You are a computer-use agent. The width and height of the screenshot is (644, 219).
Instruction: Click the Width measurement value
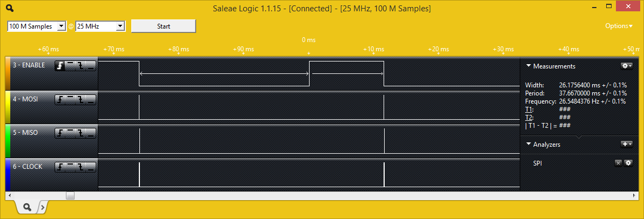point(593,85)
